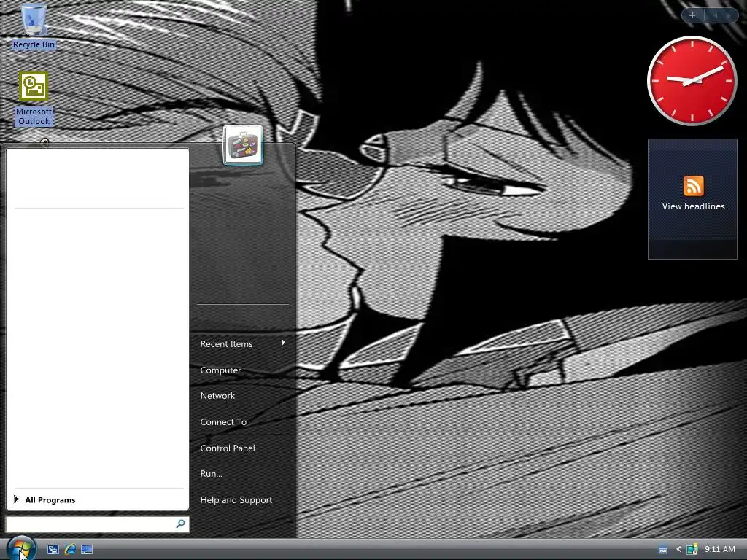Select the Microsoft Outlook desktop shortcut

coord(34,98)
